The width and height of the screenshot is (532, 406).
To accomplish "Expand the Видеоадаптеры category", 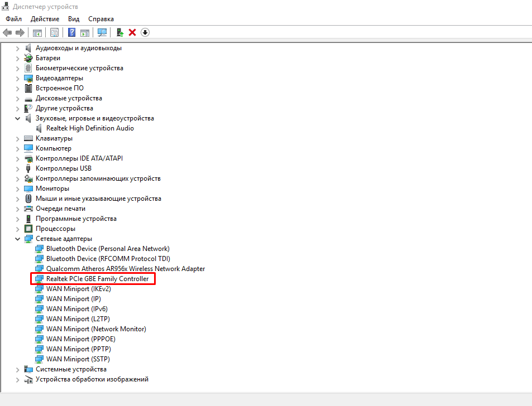I will click(x=18, y=79).
